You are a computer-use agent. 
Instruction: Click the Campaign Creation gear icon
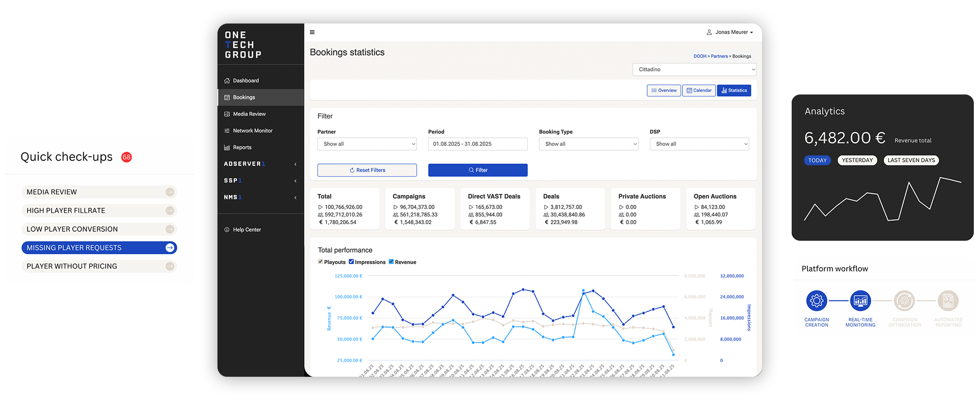click(x=817, y=301)
